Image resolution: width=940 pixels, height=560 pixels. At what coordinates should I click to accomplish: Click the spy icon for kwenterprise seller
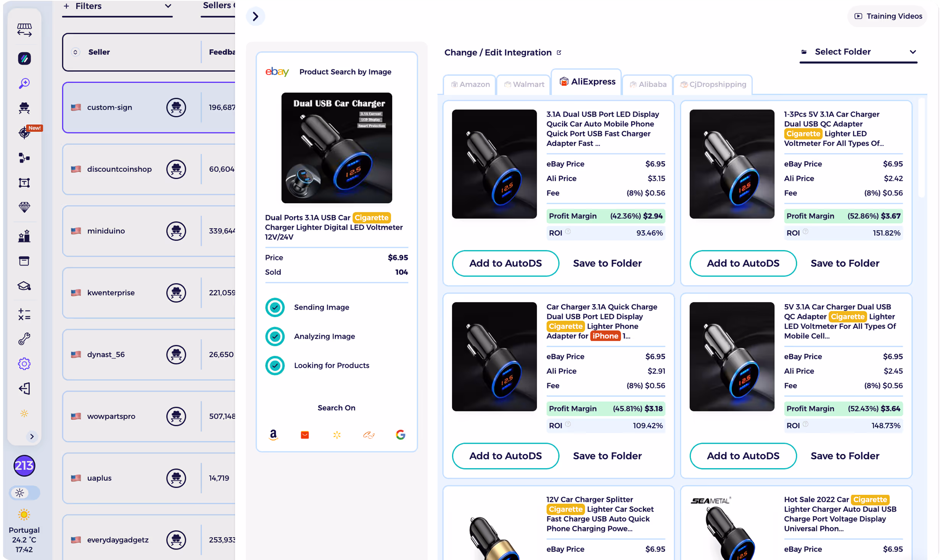point(176,292)
